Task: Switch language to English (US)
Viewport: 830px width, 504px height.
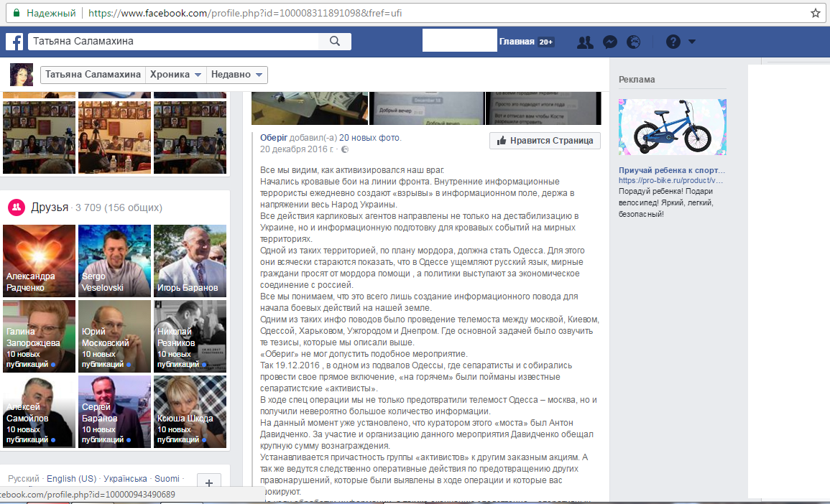Action: 72,479
